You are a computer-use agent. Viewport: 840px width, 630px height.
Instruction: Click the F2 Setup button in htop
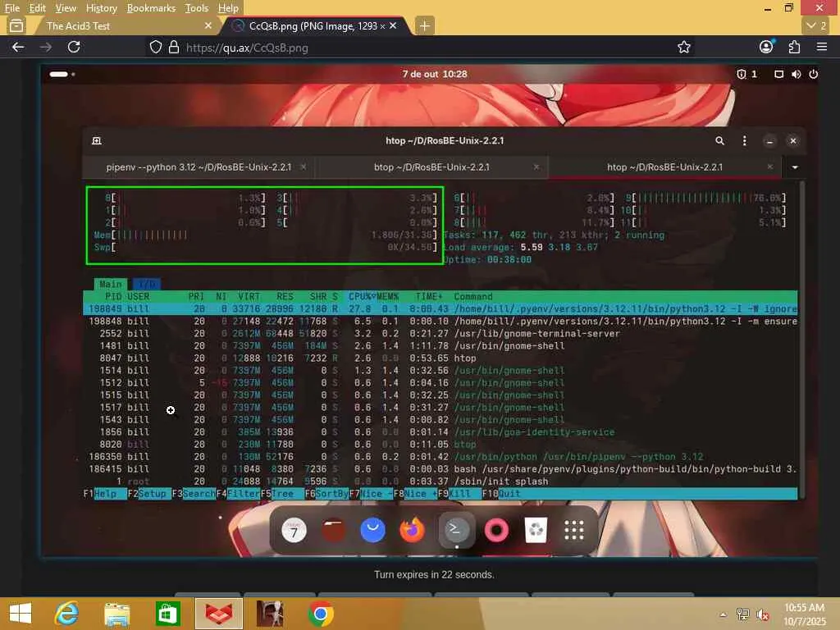tap(149, 493)
